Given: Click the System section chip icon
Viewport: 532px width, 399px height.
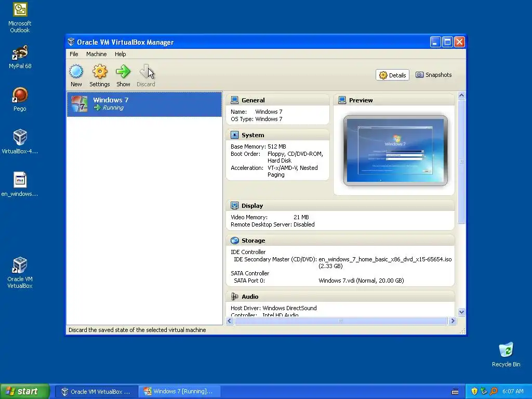Looking at the screenshot, I should (234, 135).
